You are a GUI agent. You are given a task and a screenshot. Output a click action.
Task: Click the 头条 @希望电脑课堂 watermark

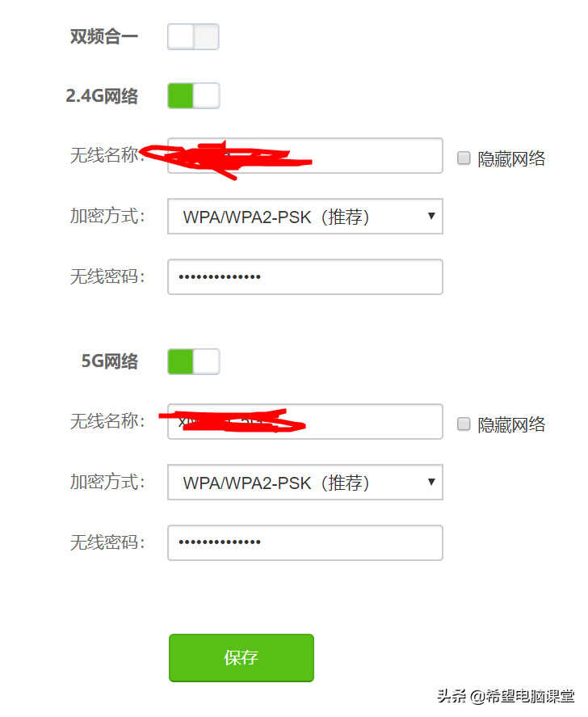[x=506, y=696]
